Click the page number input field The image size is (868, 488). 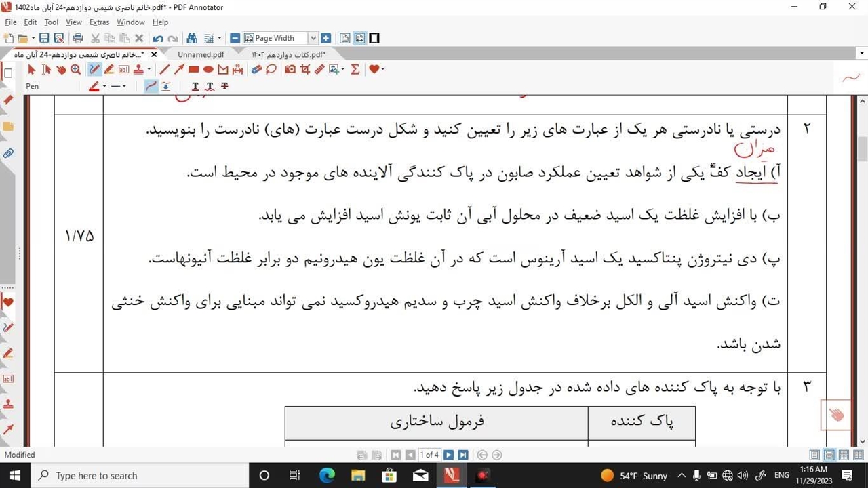click(x=429, y=455)
